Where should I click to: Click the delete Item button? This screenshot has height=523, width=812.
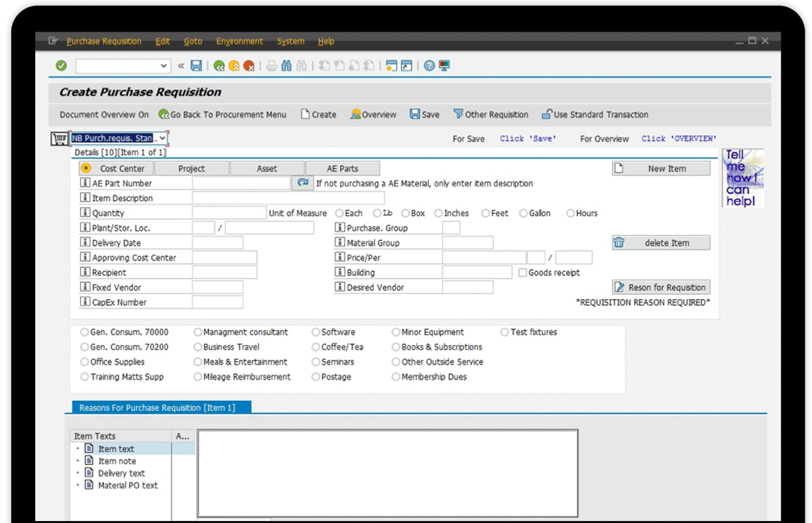(x=661, y=243)
